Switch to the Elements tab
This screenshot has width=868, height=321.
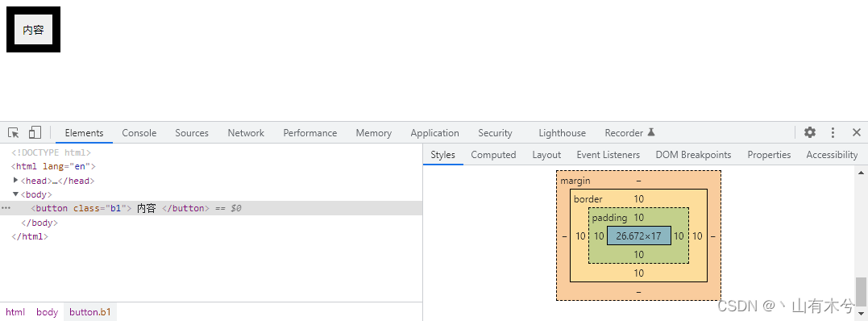click(84, 133)
